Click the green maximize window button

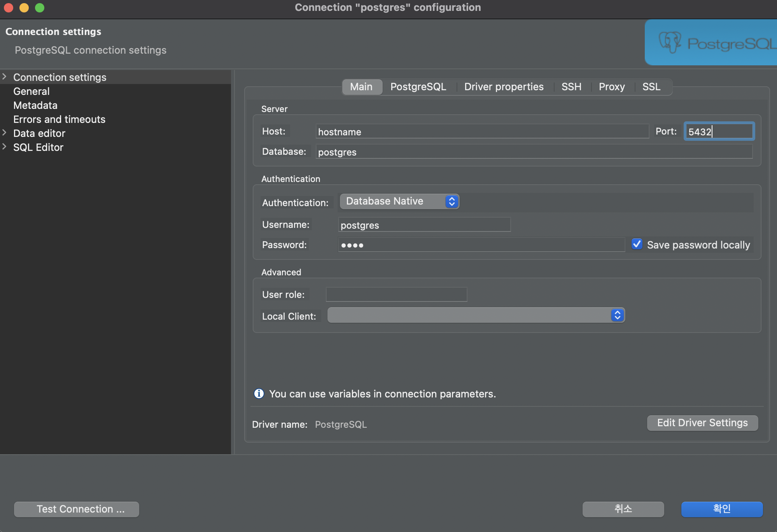pos(40,7)
